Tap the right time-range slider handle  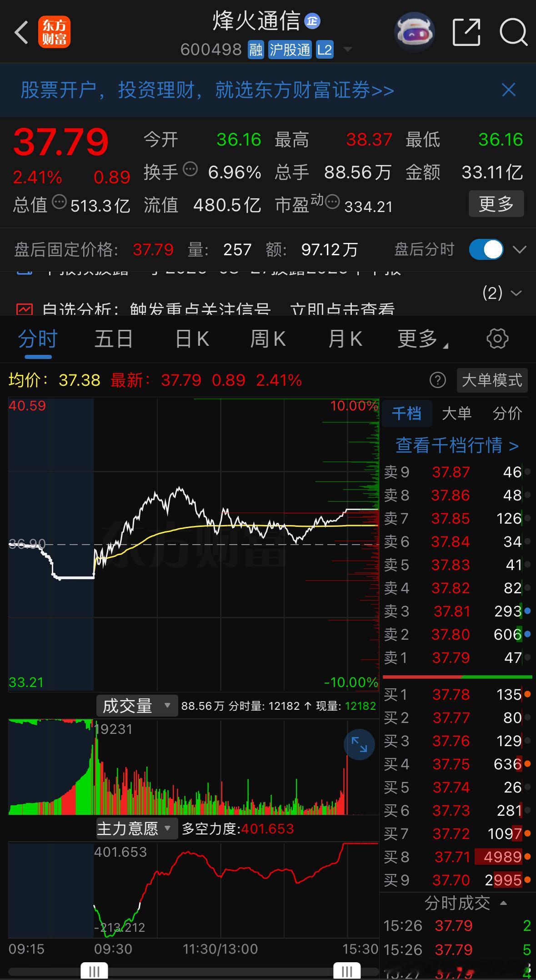coord(347,971)
